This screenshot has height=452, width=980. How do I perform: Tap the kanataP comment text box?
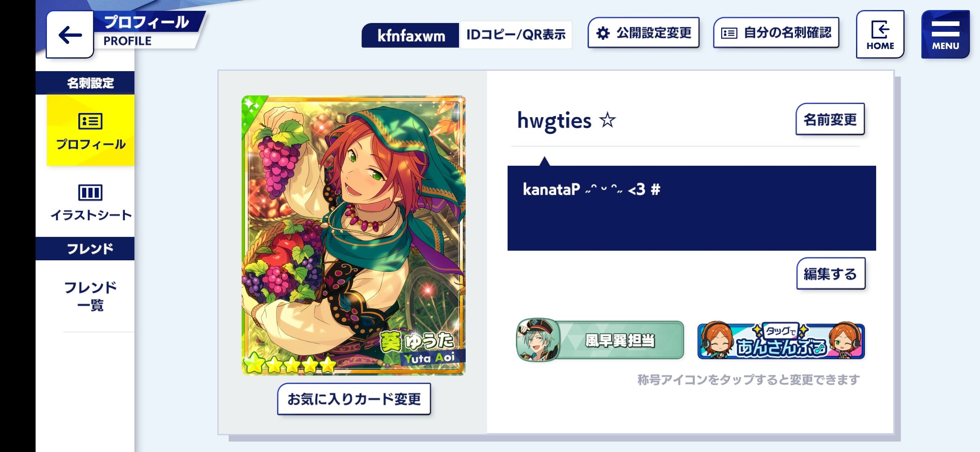(691, 208)
